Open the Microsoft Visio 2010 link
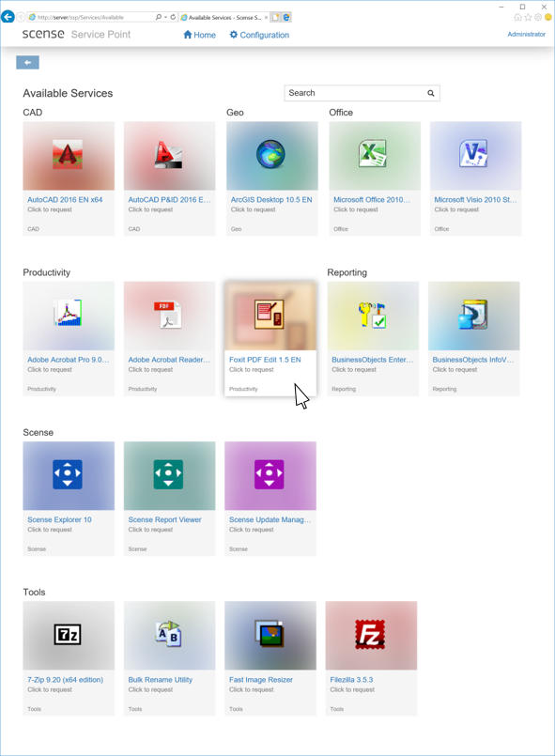555x756 pixels. [475, 200]
